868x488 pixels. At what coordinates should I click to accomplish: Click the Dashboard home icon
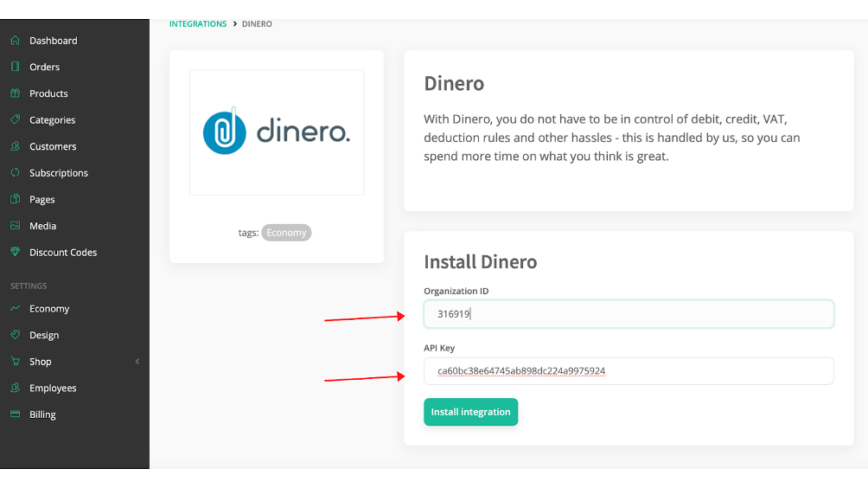click(15, 40)
